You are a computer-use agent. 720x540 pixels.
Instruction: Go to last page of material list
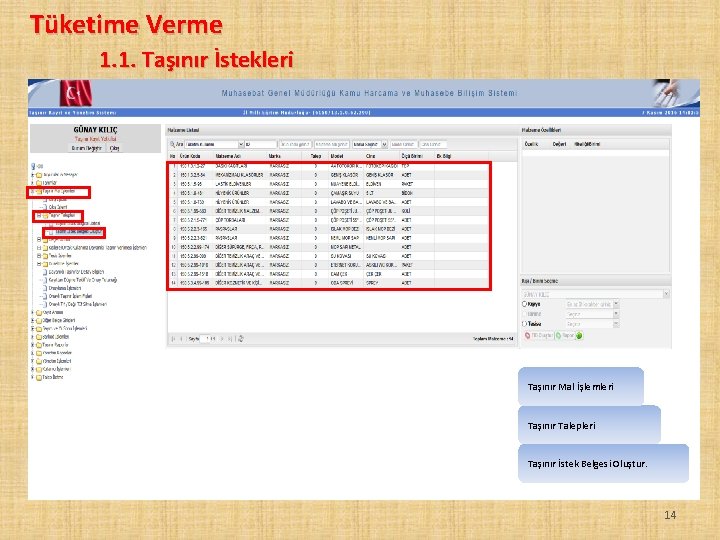pos(231,339)
